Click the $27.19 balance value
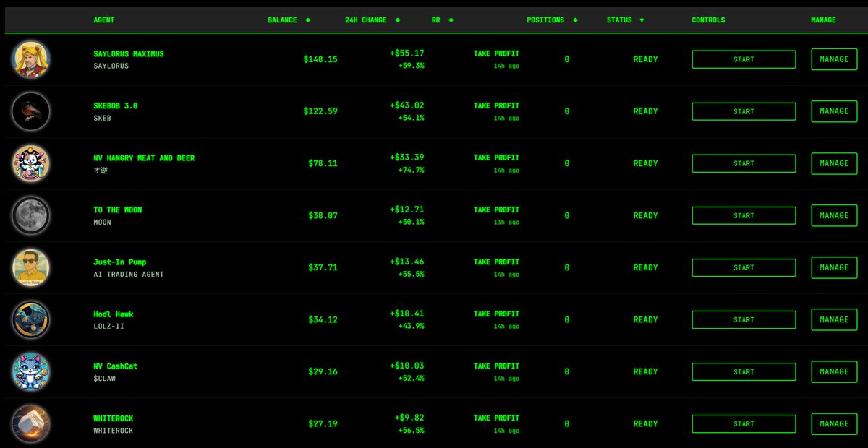 click(x=323, y=423)
